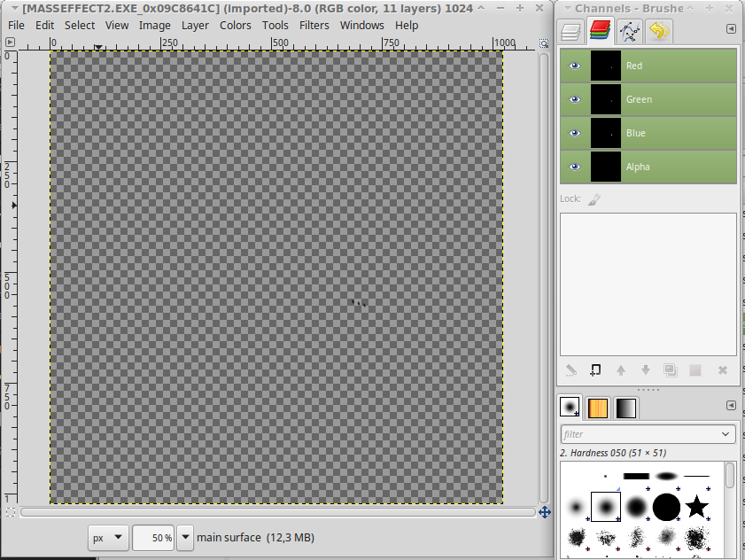Open the File menu
The width and height of the screenshot is (745, 560).
16,25
